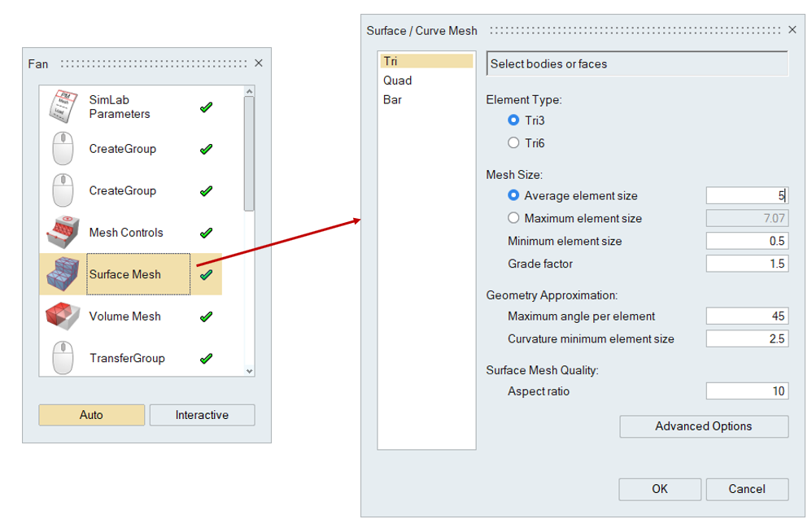The image size is (812, 528).
Task: Select the Mesh Controls step icon
Action: (x=63, y=233)
